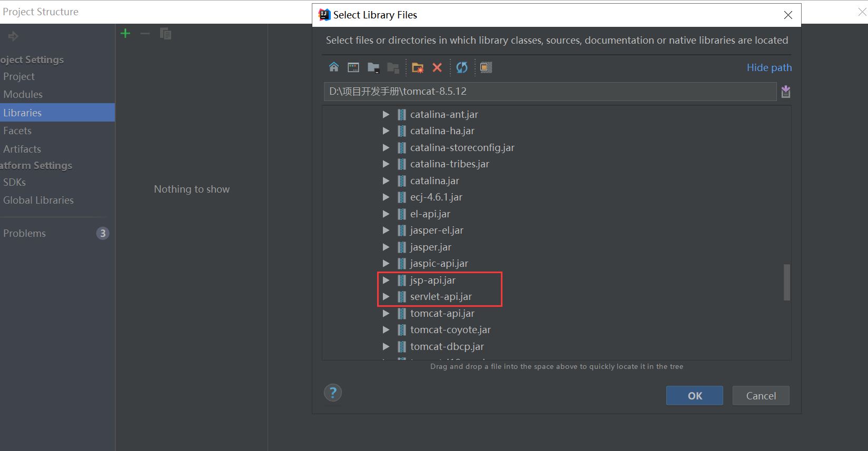The width and height of the screenshot is (868, 451).
Task: Expand jaspic-api.jar node
Action: click(x=386, y=264)
